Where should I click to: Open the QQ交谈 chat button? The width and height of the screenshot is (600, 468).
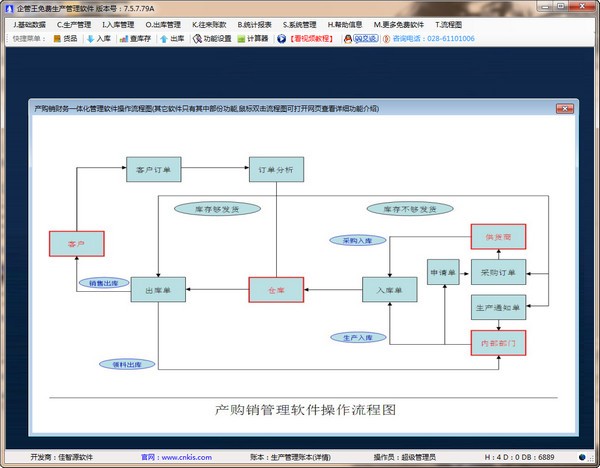(x=360, y=39)
